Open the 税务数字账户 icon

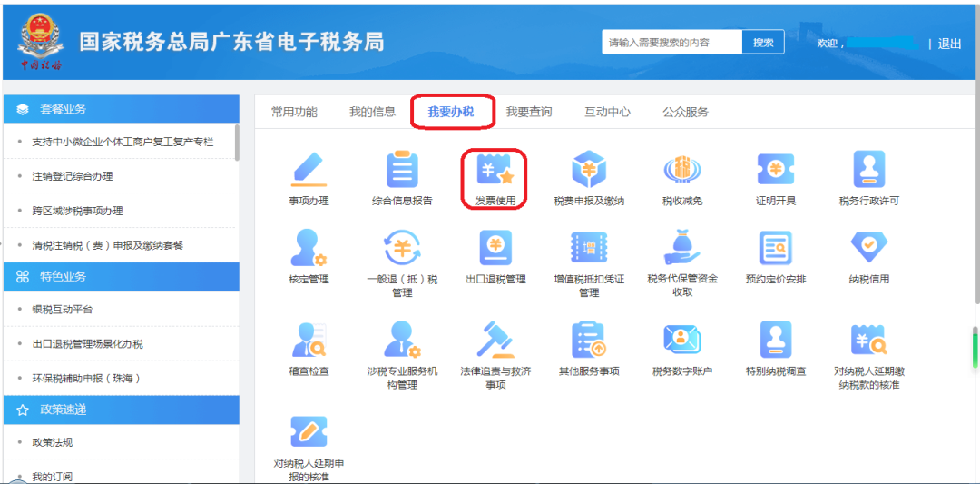[681, 341]
